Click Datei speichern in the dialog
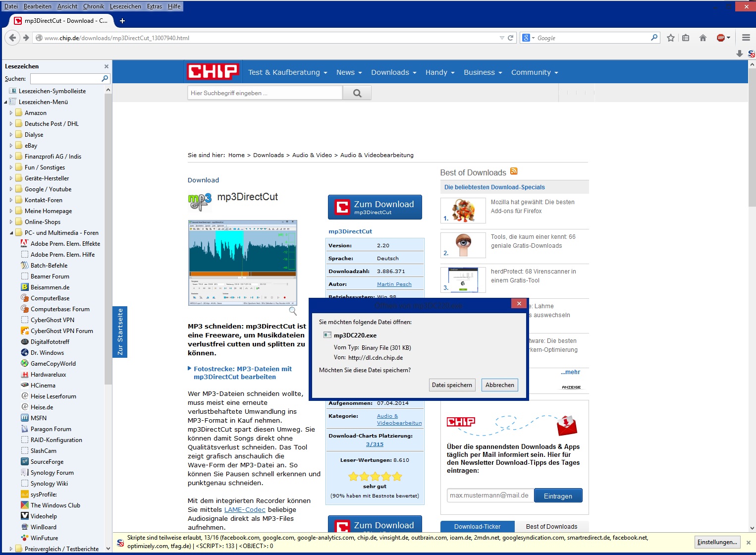Image resolution: width=756 pixels, height=555 pixels. click(452, 385)
